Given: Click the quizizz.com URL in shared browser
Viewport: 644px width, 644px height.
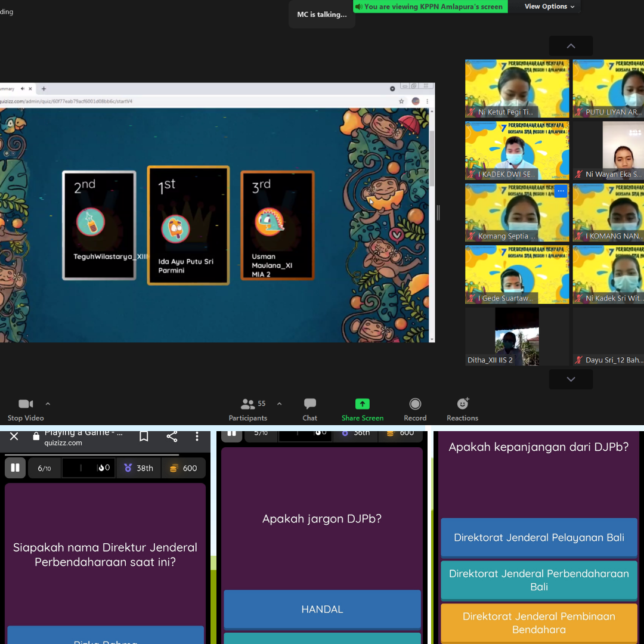Looking at the screenshot, I should (x=66, y=101).
